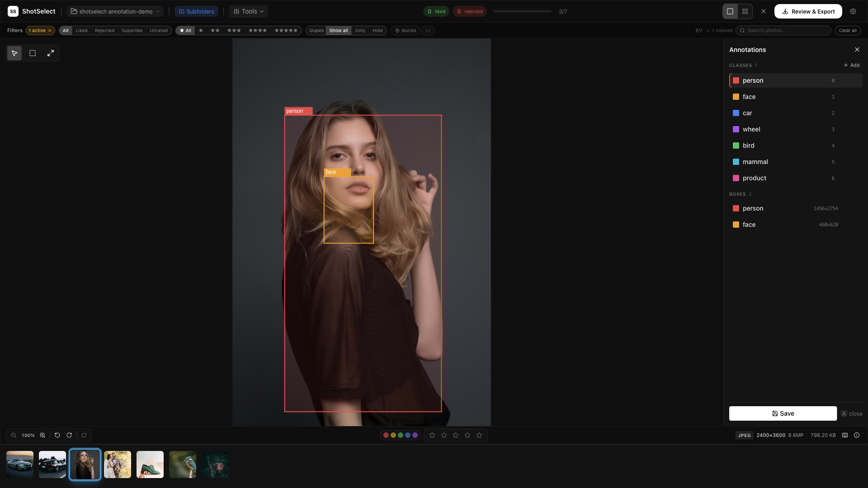This screenshot has height=488, width=868.
Task: Select the Unrated filter tab
Action: coord(159,30)
